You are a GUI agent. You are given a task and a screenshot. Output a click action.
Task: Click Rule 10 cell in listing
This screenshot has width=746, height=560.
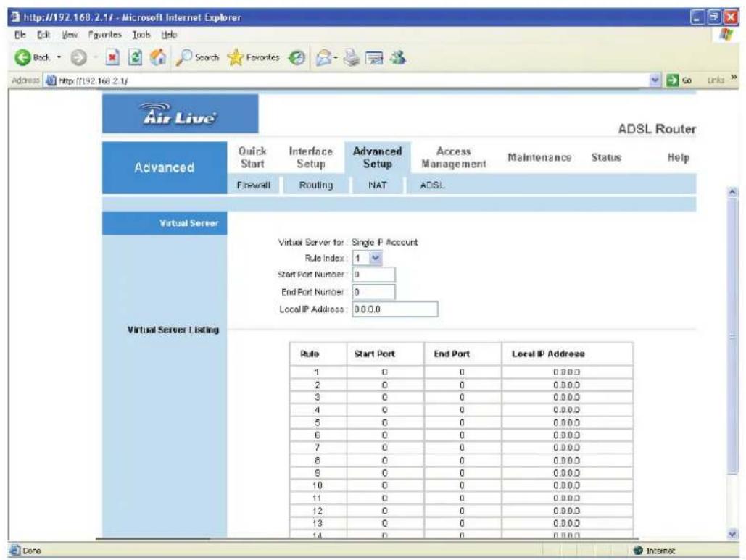(x=318, y=485)
